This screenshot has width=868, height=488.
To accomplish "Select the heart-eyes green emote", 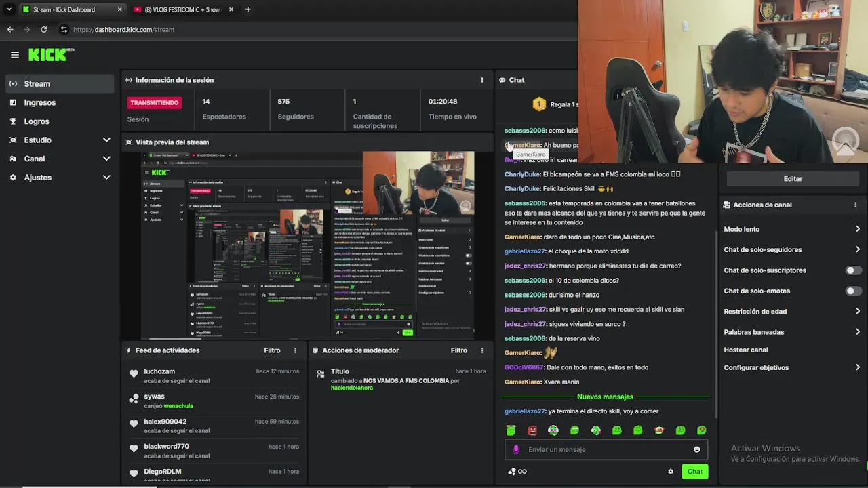I will coord(701,430).
